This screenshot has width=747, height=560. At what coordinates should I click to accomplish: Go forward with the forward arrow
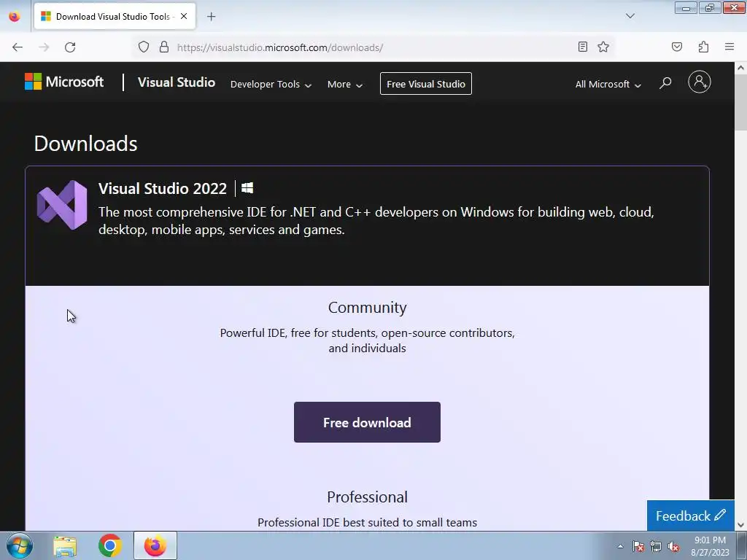click(44, 47)
